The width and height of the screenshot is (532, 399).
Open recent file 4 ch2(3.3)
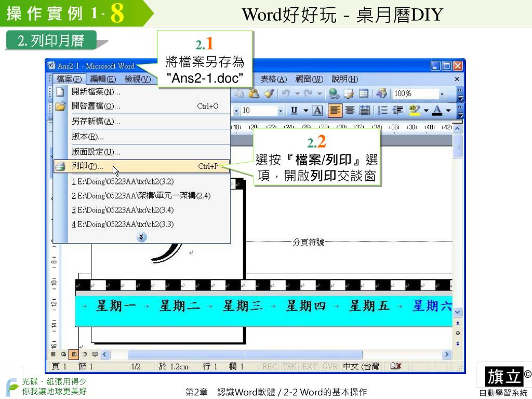(142, 224)
